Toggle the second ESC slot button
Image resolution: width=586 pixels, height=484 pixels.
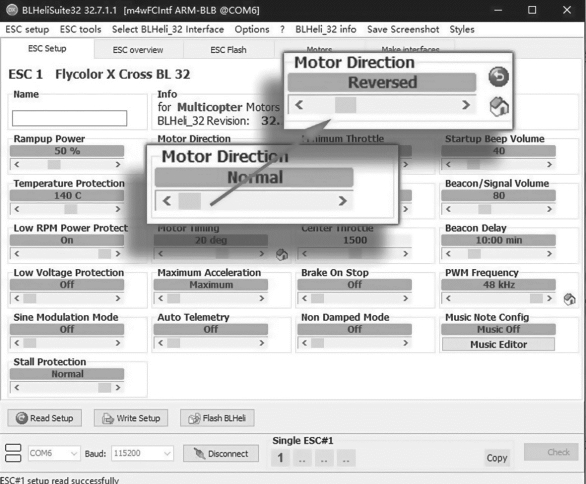[302, 458]
